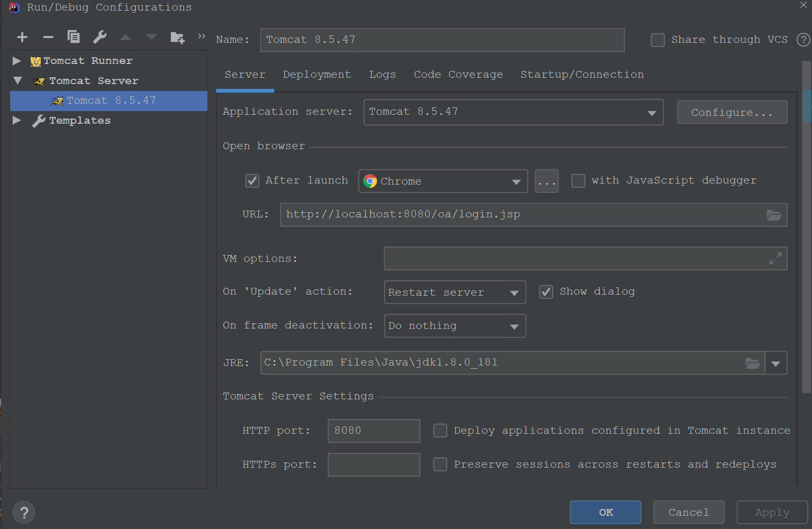Browse for JRE folder icon
812x529 pixels.
tap(753, 363)
